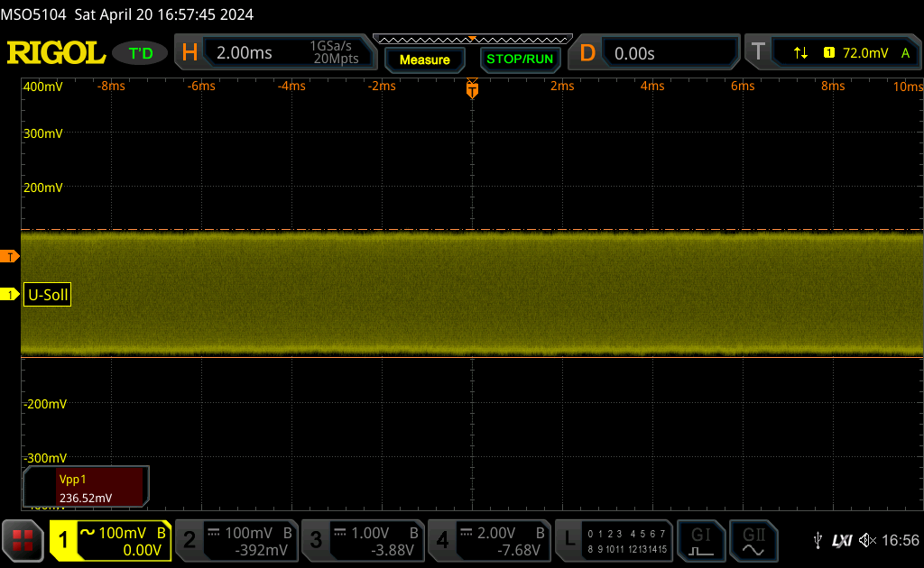Open trigger settings showing 72.0mV
Screen dimensions: 924x568
point(833,53)
